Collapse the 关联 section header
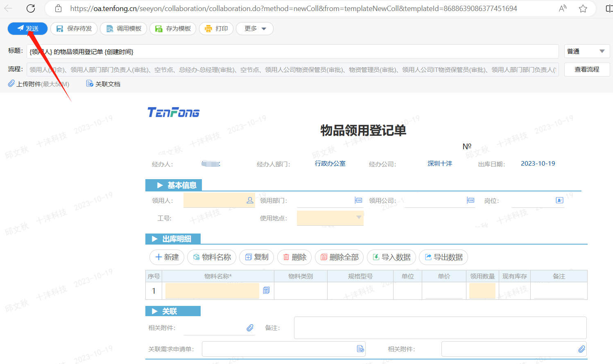 click(173, 311)
